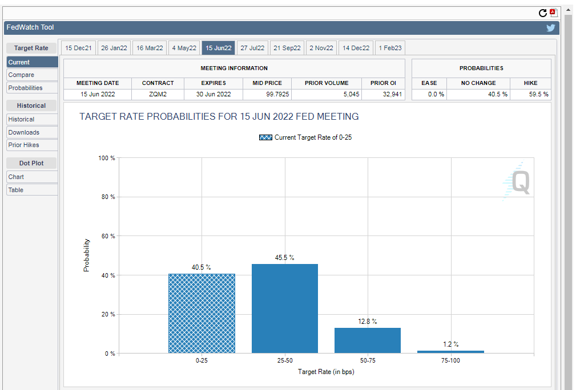
Task: Select the 15 Dec21 meeting tab
Action: click(78, 48)
